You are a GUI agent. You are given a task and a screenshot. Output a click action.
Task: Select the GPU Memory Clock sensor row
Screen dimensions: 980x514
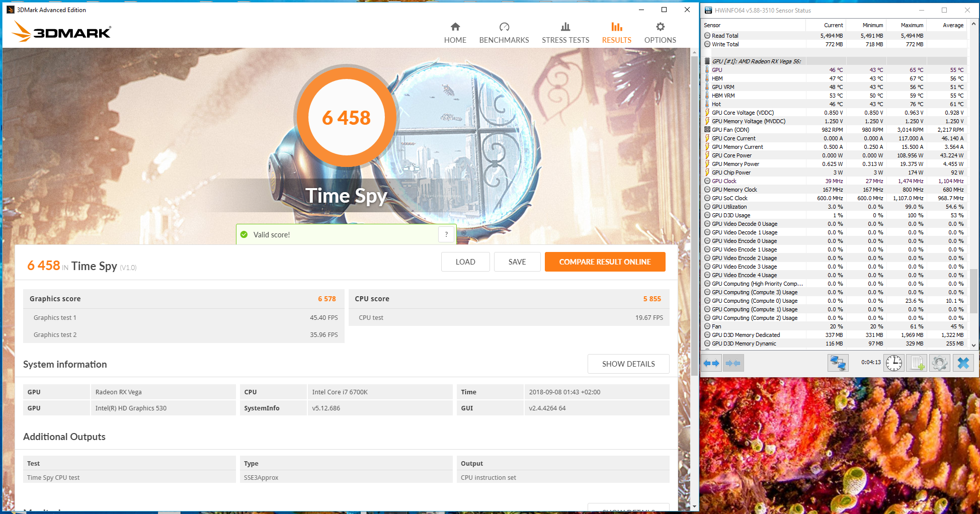[834, 190]
